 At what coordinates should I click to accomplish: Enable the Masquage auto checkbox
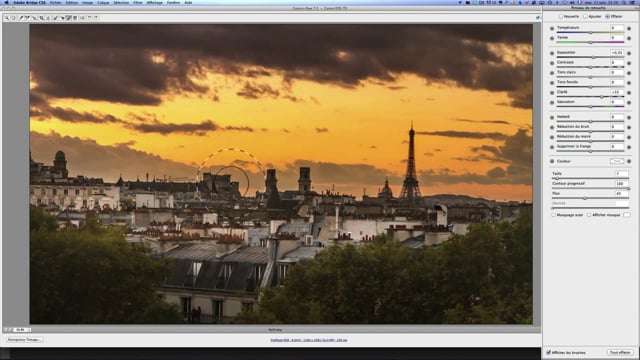pos(553,215)
